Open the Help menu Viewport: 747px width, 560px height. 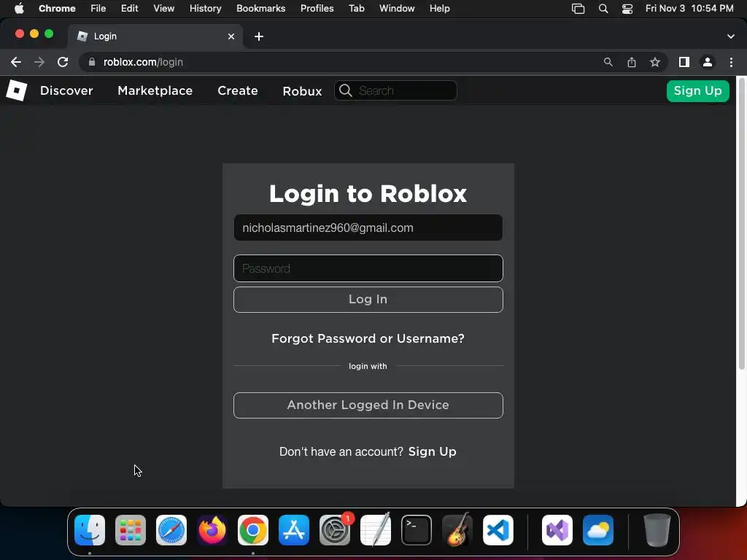(x=439, y=9)
